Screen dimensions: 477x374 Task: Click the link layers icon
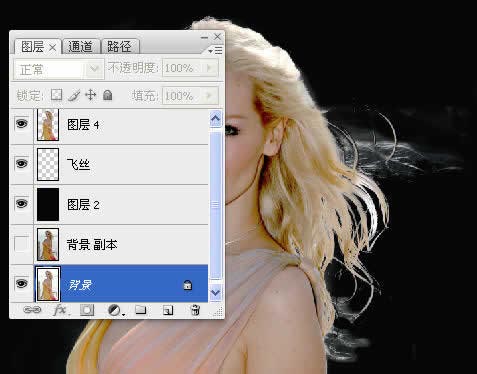coord(32,310)
